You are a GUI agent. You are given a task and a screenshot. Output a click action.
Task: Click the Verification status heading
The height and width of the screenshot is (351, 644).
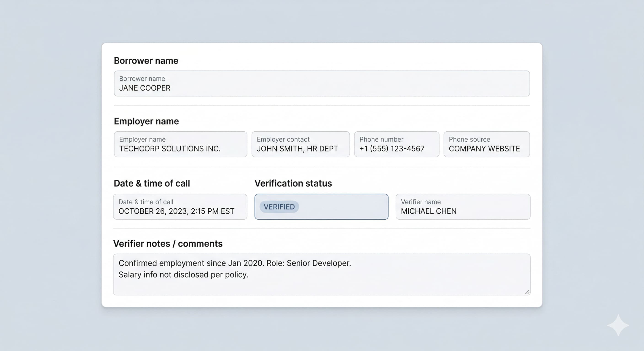(293, 183)
